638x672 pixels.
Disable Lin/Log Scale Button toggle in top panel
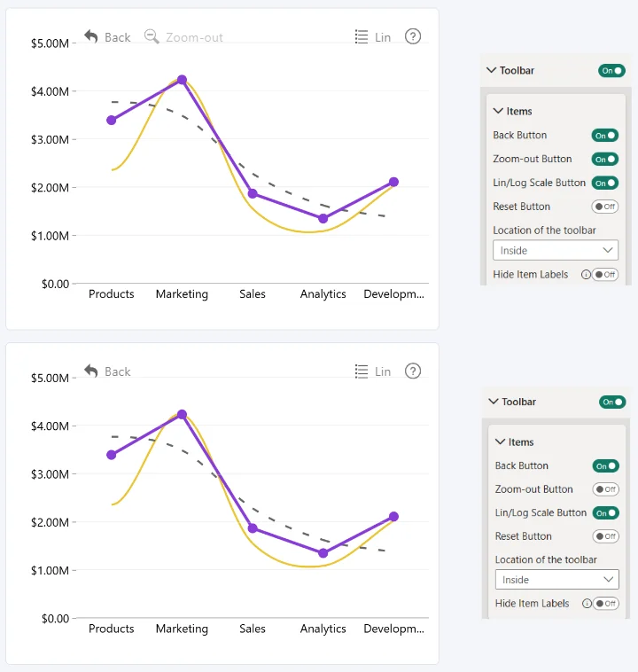(x=604, y=183)
